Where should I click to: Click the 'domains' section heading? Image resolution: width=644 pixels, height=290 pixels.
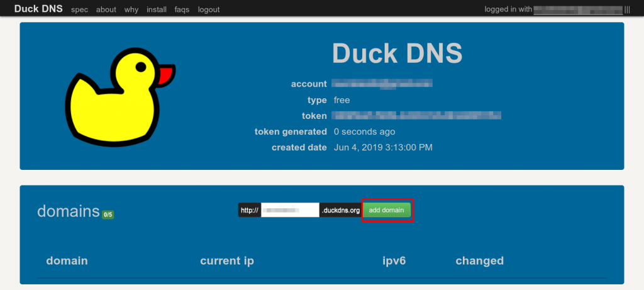pyautogui.click(x=68, y=211)
